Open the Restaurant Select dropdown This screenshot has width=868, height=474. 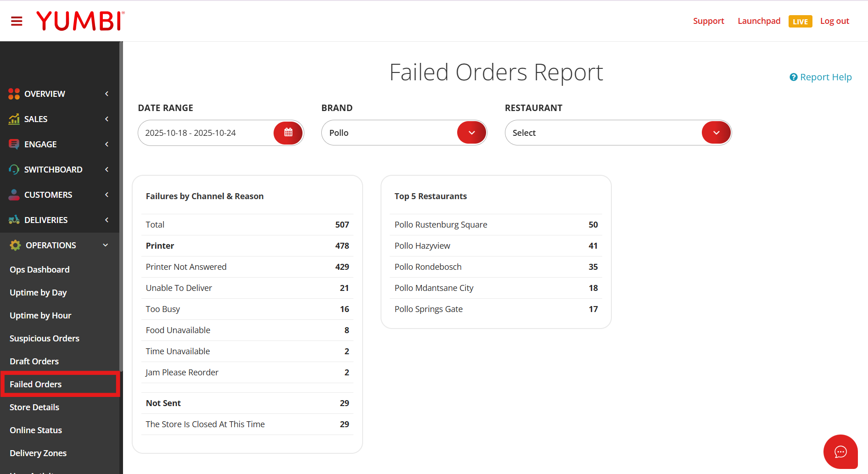pyautogui.click(x=716, y=133)
